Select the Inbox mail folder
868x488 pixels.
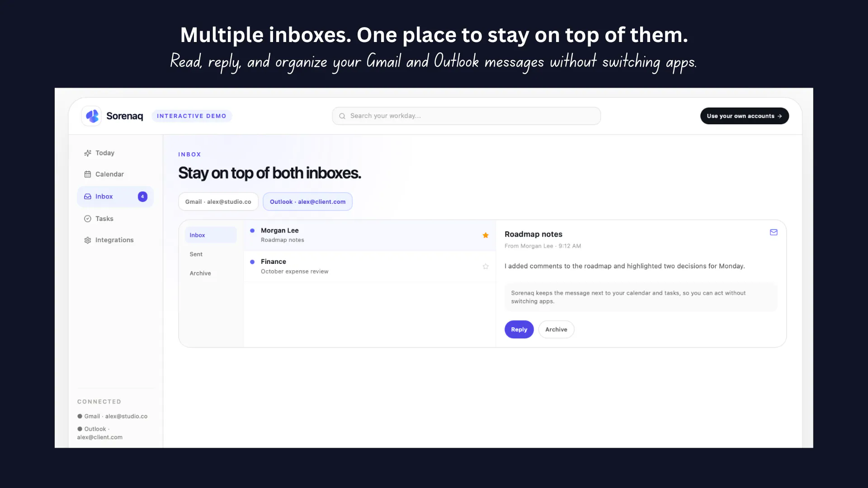click(x=211, y=235)
